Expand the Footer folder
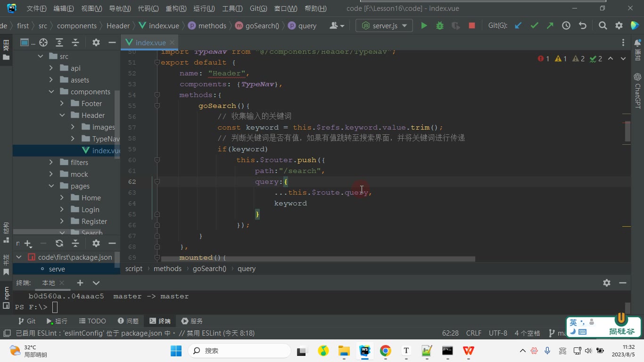 point(62,104)
